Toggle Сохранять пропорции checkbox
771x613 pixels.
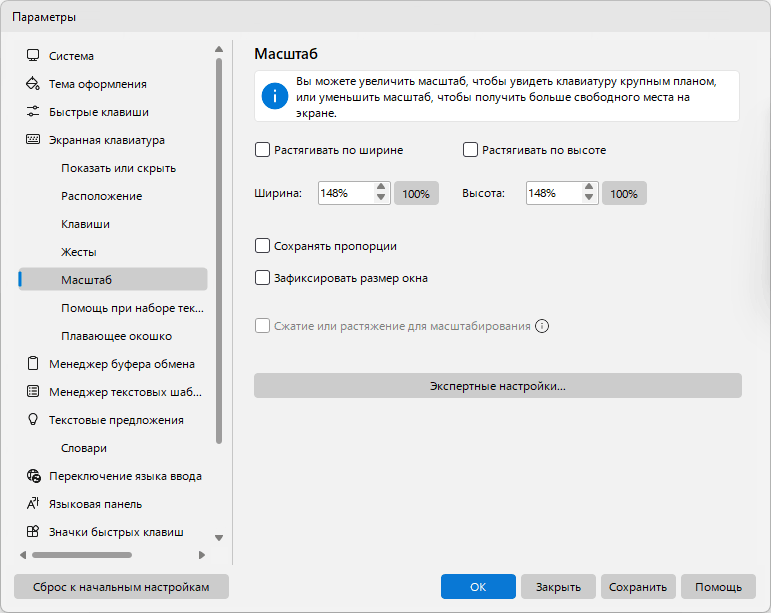pyautogui.click(x=262, y=246)
